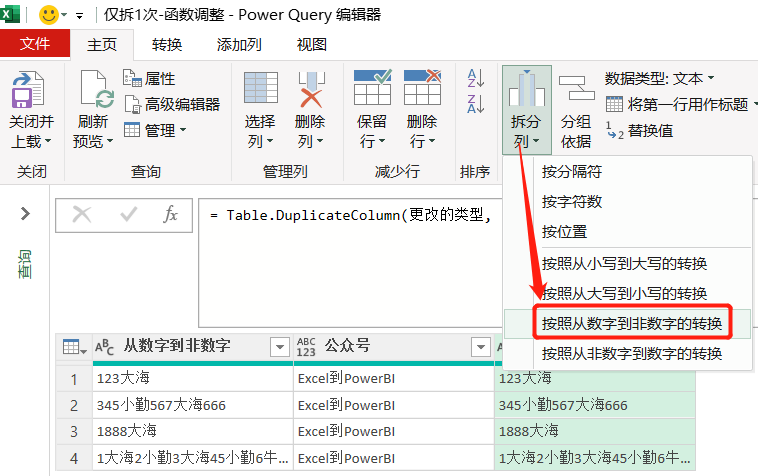Choose 按分隔符 from split menu

(572, 172)
